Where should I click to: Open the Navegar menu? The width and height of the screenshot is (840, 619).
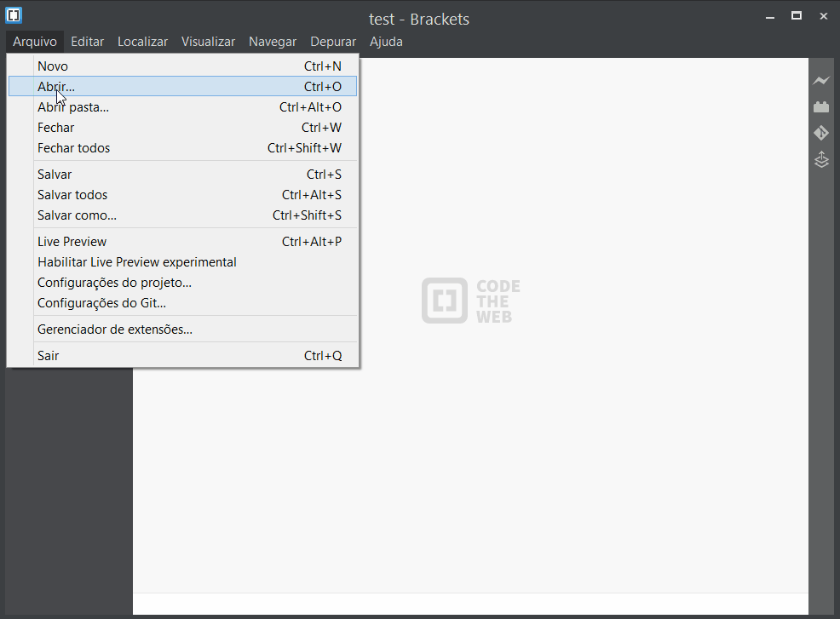(x=273, y=41)
